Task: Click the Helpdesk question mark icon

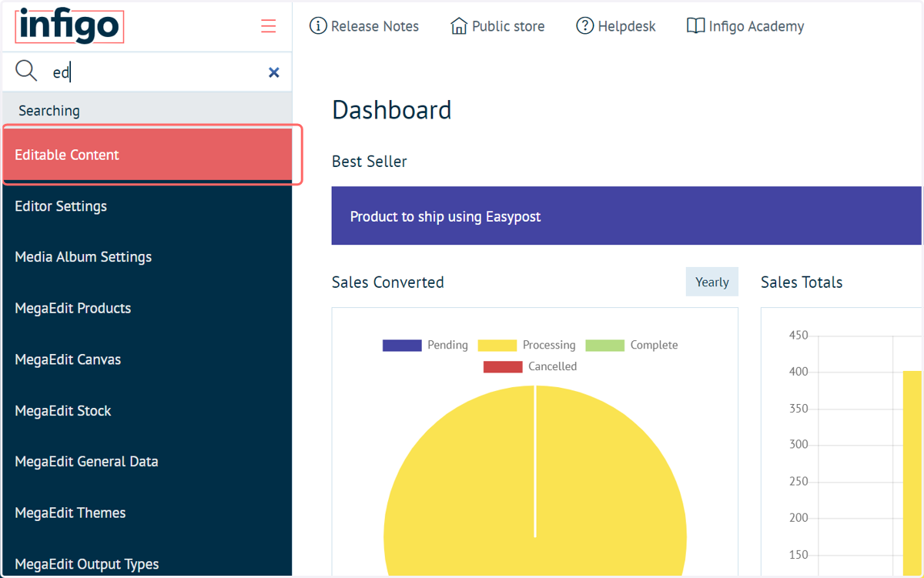Action: tap(585, 26)
